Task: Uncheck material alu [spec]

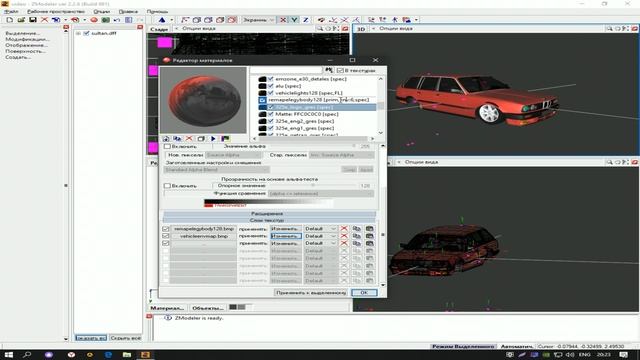Action: 271,86
